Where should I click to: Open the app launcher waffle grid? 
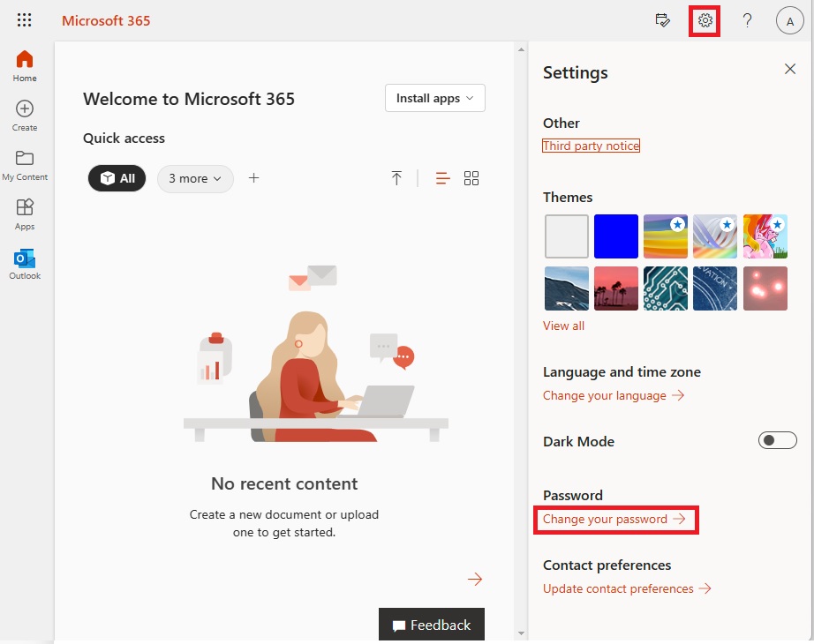[24, 20]
